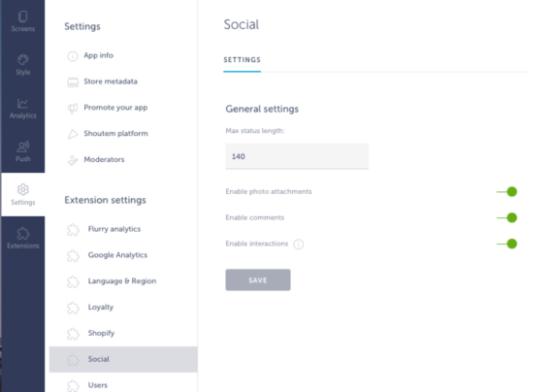
Task: Disable the photo attachments toggle
Action: (x=507, y=191)
